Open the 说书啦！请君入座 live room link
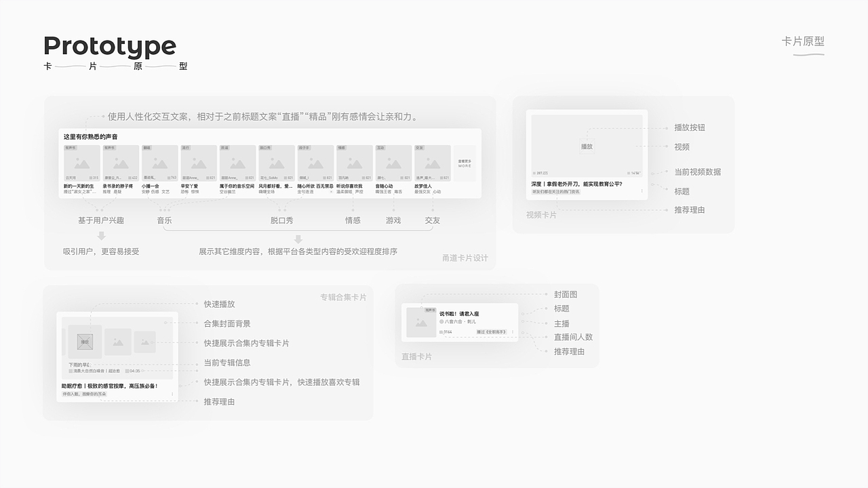 (x=460, y=313)
